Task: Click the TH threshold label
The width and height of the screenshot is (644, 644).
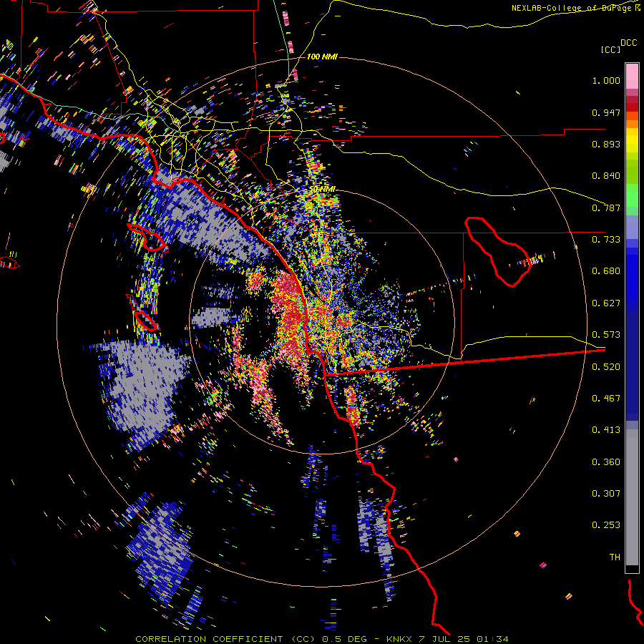Action: click(x=615, y=557)
